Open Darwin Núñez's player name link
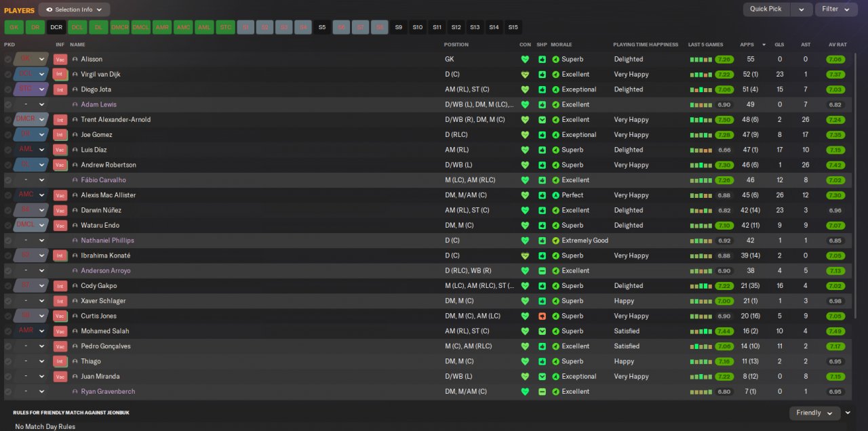Image resolution: width=868 pixels, height=431 pixels. pyautogui.click(x=101, y=211)
